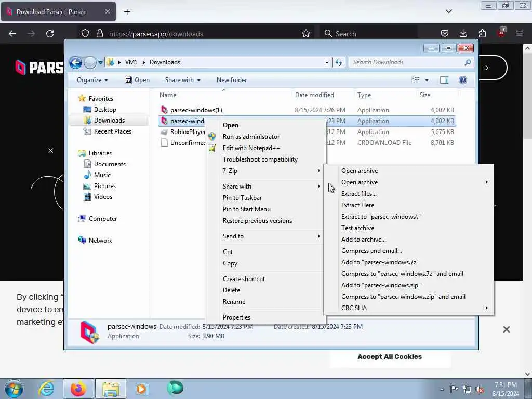Open Windows Explorer taskbar icon

coord(111,389)
